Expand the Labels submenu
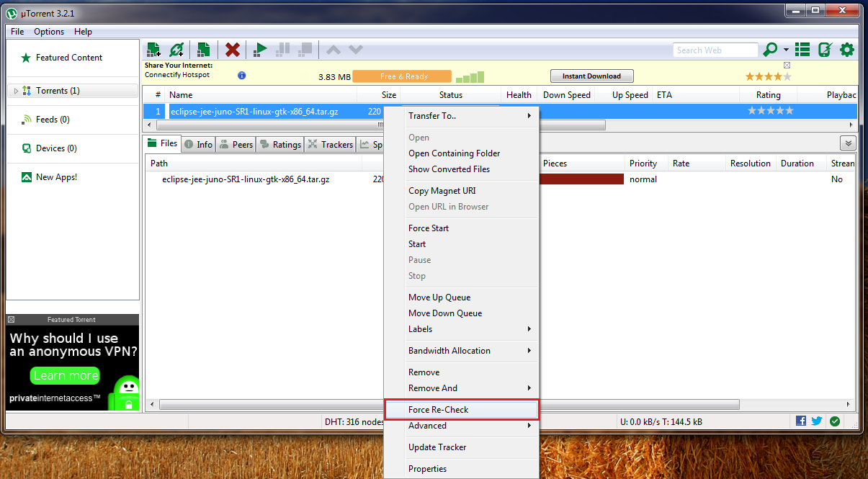The image size is (868, 479). (461, 329)
